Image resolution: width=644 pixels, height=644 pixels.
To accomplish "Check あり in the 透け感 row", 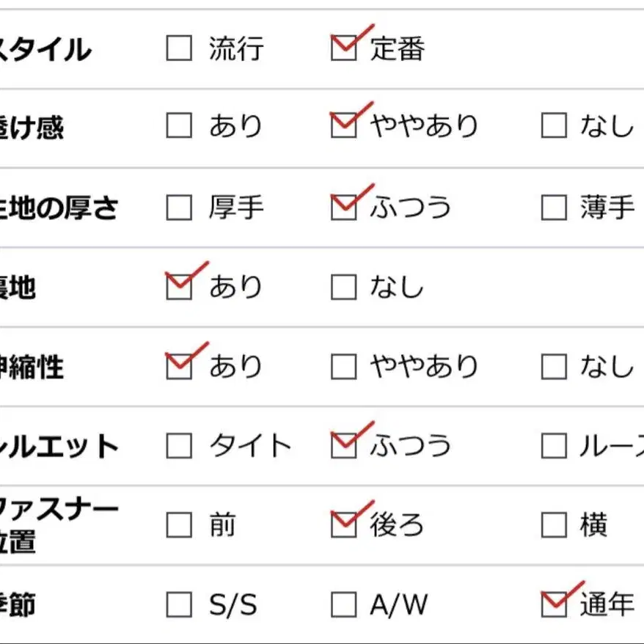I will click(179, 126).
